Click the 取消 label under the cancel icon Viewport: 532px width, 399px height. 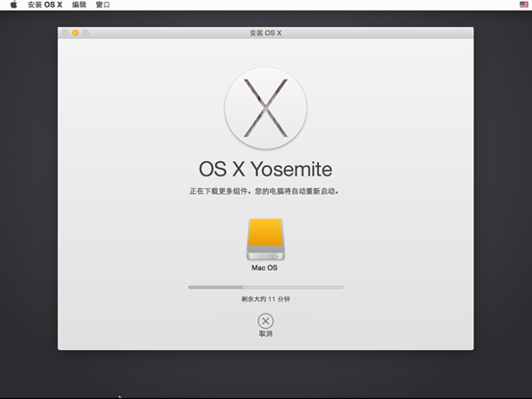coord(266,334)
